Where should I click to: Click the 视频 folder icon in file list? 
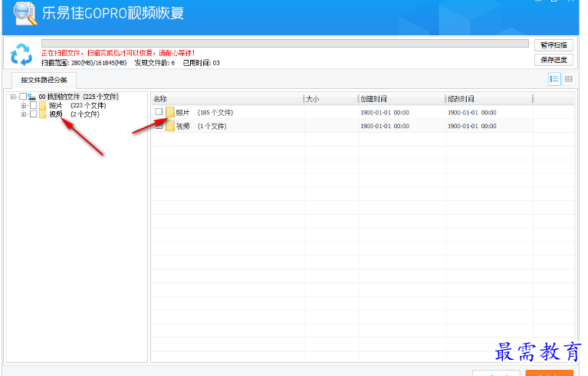170,126
